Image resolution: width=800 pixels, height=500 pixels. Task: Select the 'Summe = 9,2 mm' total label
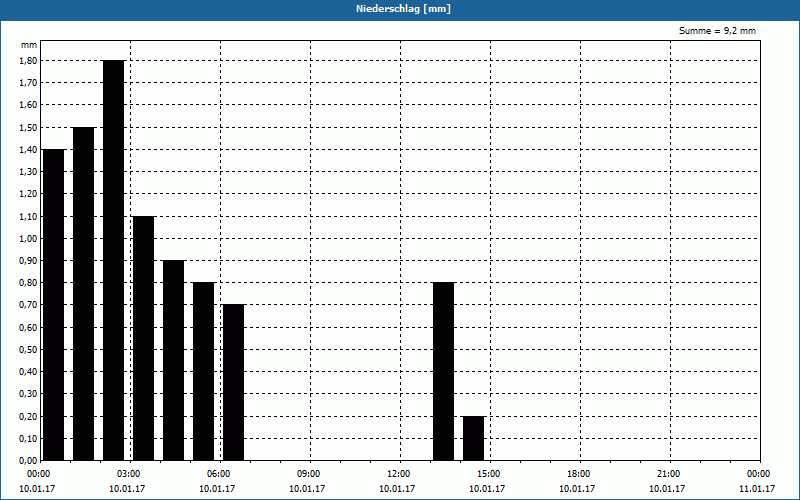(x=717, y=31)
